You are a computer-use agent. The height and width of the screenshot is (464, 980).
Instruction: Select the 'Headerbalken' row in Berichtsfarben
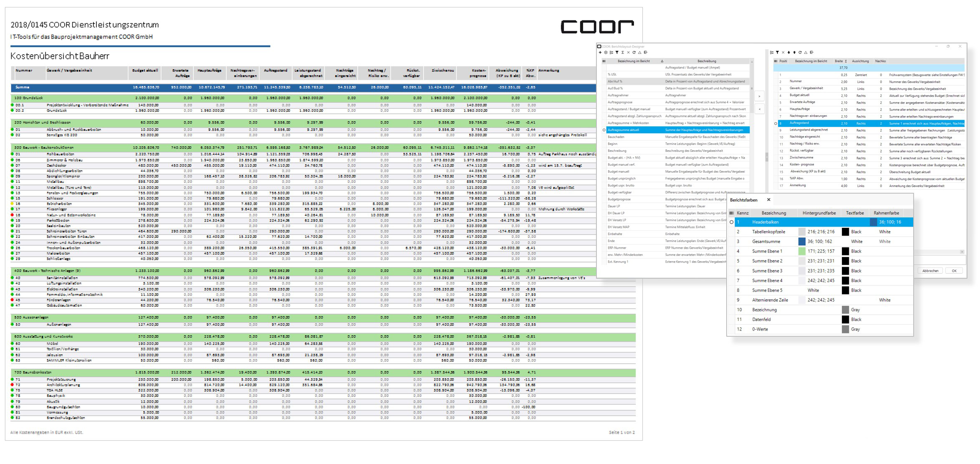point(824,222)
